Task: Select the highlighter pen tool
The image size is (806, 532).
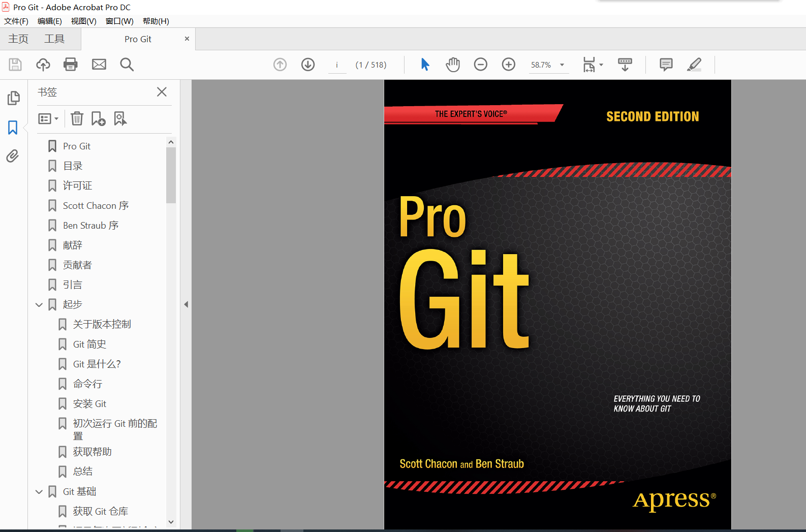Action: [x=694, y=65]
